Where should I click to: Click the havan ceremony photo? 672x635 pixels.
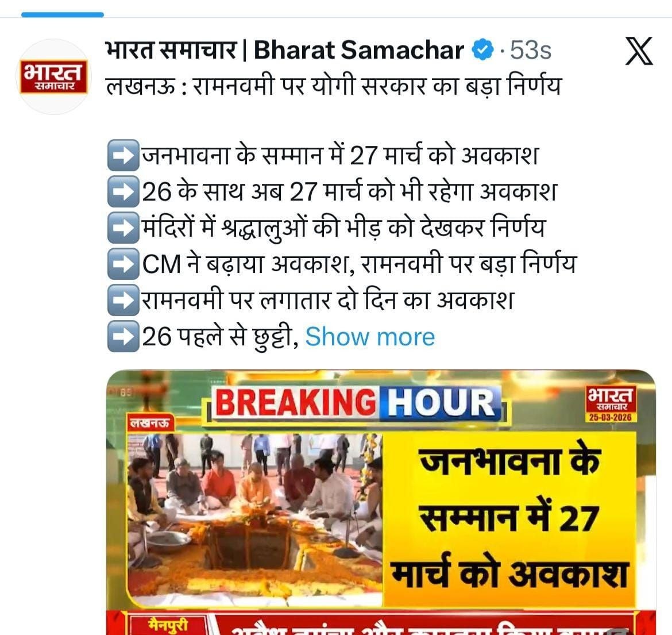coord(255,519)
